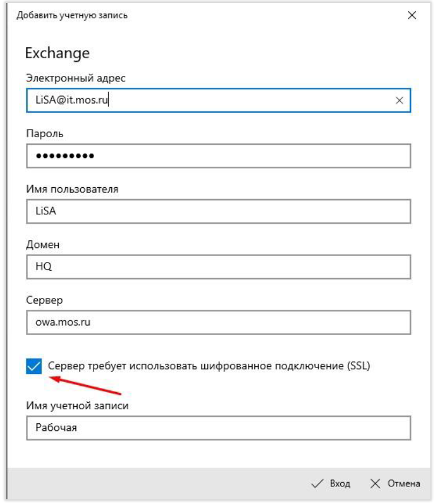The height and width of the screenshot is (504, 438).
Task: Click the Пароль label
Action: click(x=45, y=134)
